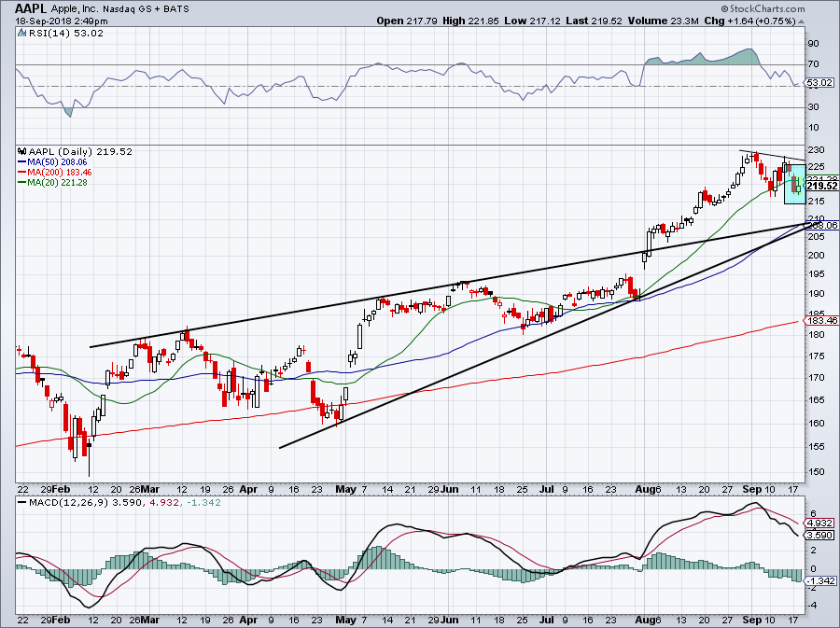The height and width of the screenshot is (628, 840).
Task: Click Jun on date axis under MACD panel
Action: point(450,620)
